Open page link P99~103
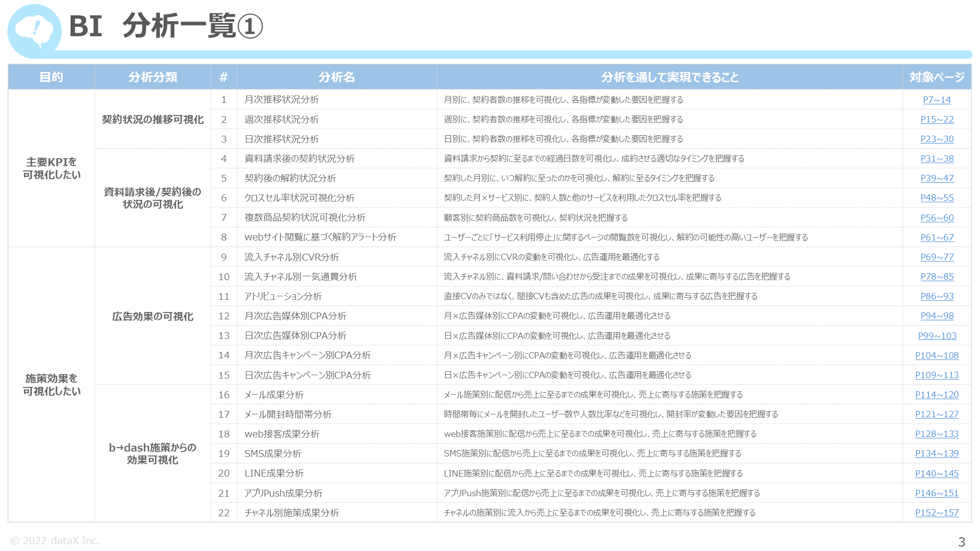The width and height of the screenshot is (980, 551). pos(937,336)
